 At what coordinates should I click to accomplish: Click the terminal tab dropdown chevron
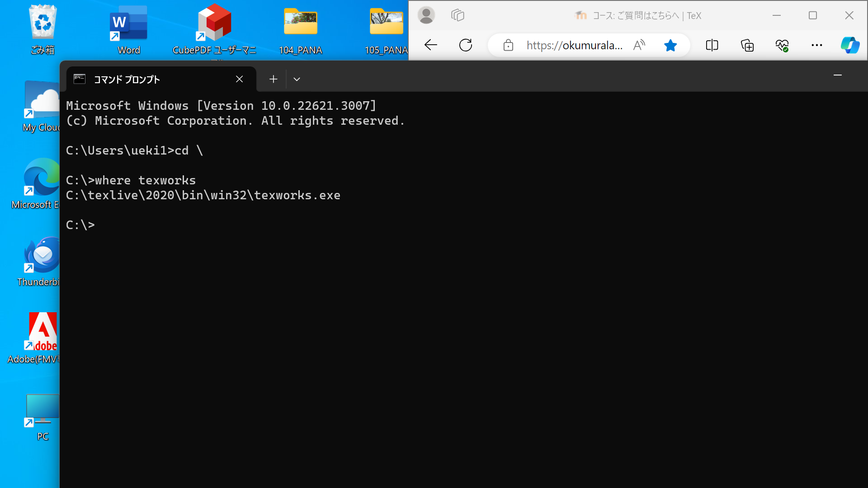tap(297, 79)
